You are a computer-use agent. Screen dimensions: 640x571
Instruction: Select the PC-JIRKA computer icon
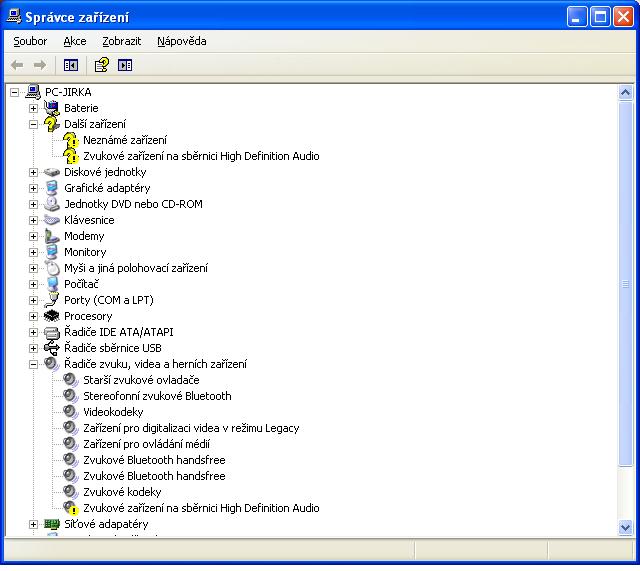coord(33,92)
